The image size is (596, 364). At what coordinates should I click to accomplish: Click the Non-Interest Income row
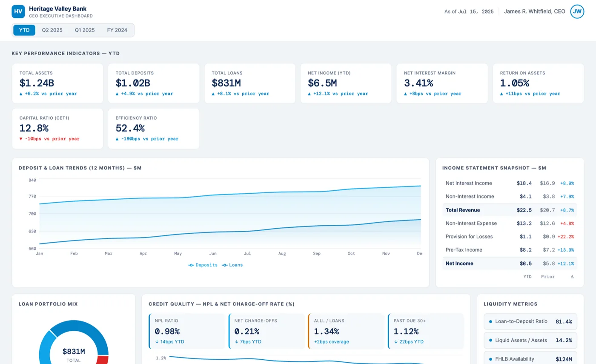pyautogui.click(x=510, y=196)
